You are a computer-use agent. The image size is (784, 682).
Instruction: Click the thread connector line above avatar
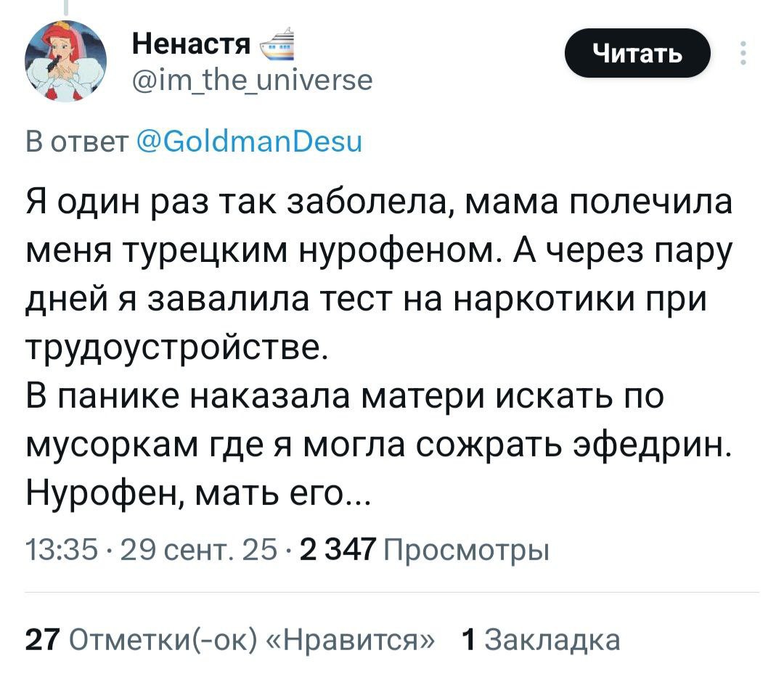tap(65, 7)
